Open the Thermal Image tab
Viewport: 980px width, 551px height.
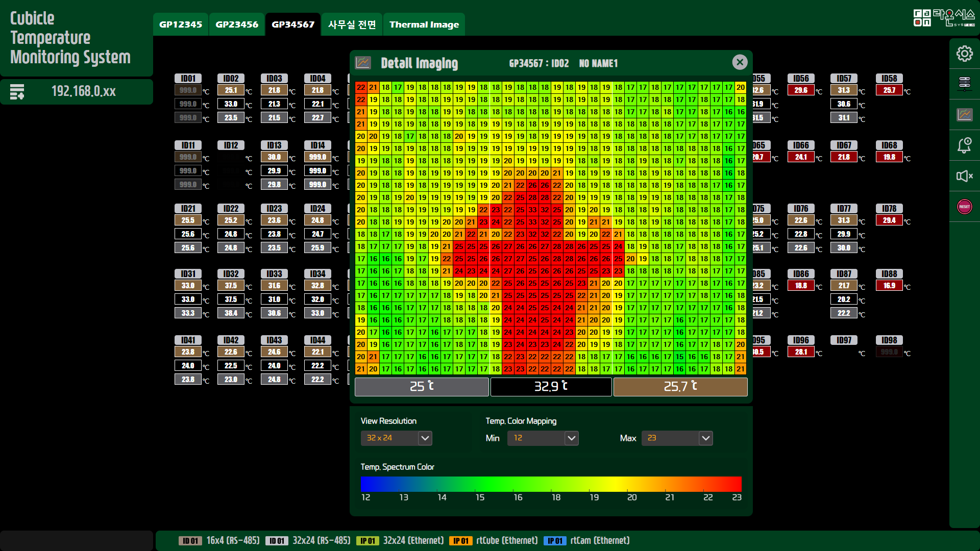(x=424, y=24)
